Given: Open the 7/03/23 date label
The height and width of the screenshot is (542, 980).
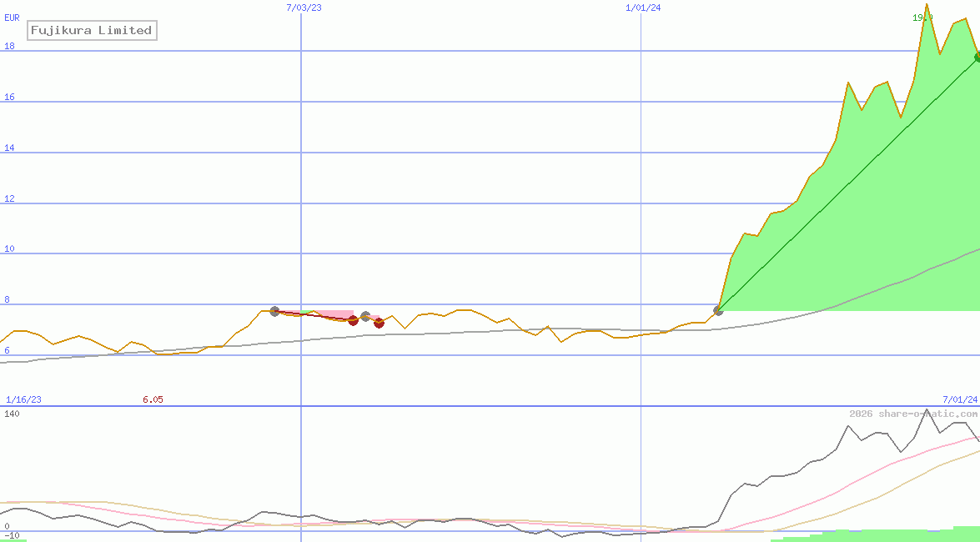Looking at the screenshot, I should click(302, 8).
